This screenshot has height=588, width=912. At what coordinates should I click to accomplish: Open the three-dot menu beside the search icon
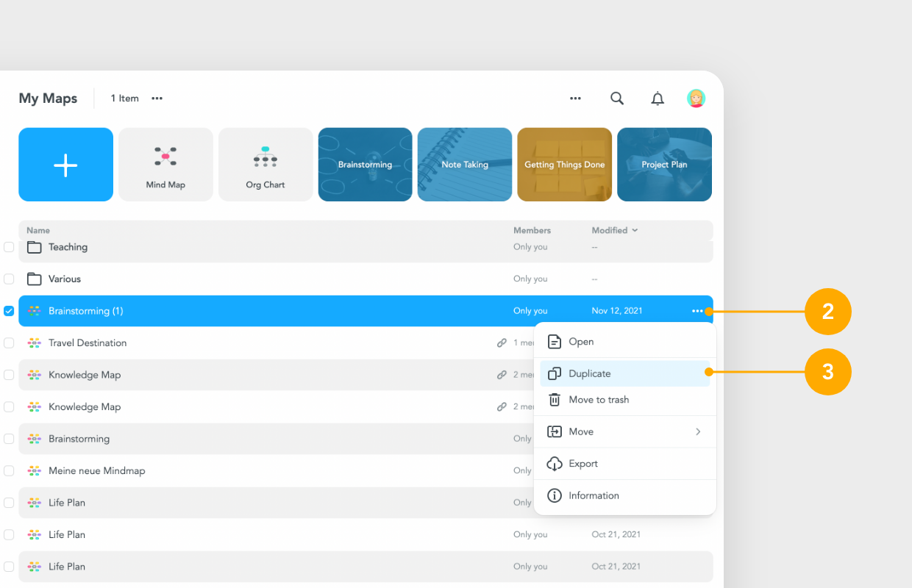pyautogui.click(x=575, y=98)
